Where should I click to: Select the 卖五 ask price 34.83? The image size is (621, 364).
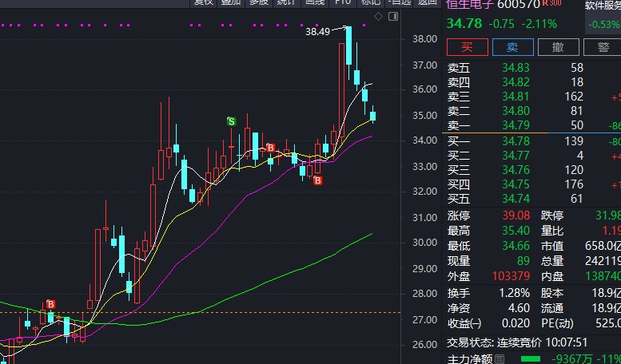516,68
